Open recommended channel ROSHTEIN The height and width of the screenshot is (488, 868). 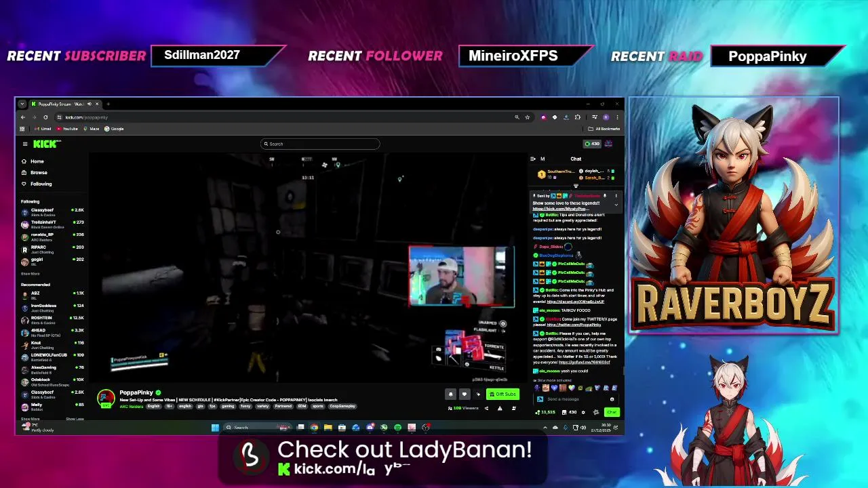52,319
